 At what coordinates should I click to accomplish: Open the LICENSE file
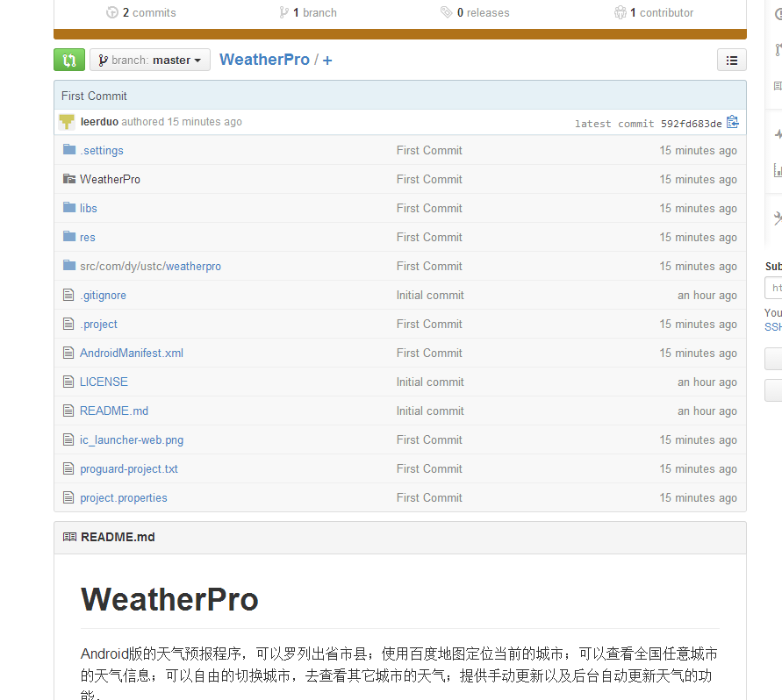pyautogui.click(x=104, y=382)
